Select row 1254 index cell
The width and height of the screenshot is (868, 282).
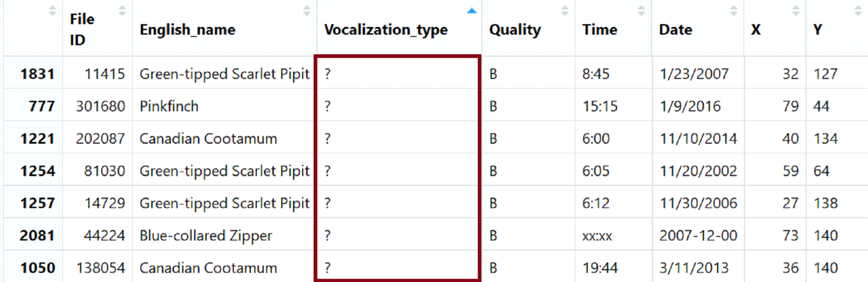[x=33, y=171]
